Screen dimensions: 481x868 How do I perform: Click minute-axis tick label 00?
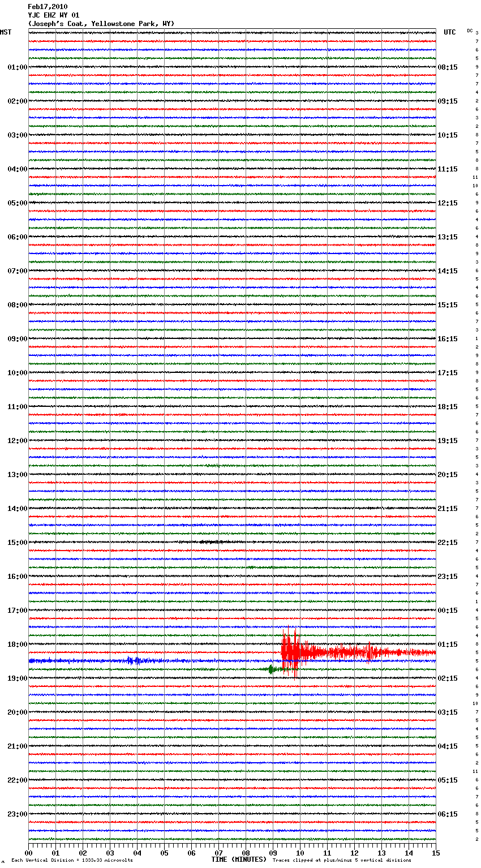28,853
